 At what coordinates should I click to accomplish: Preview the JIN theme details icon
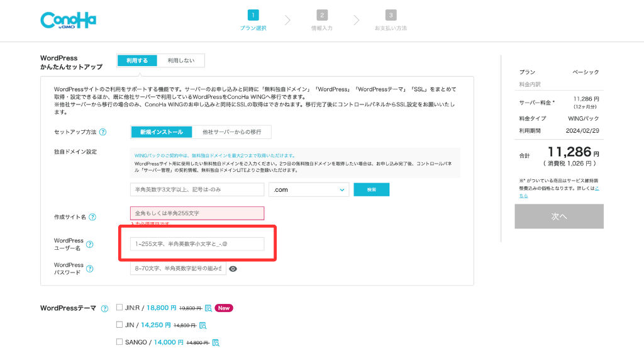coord(203,325)
